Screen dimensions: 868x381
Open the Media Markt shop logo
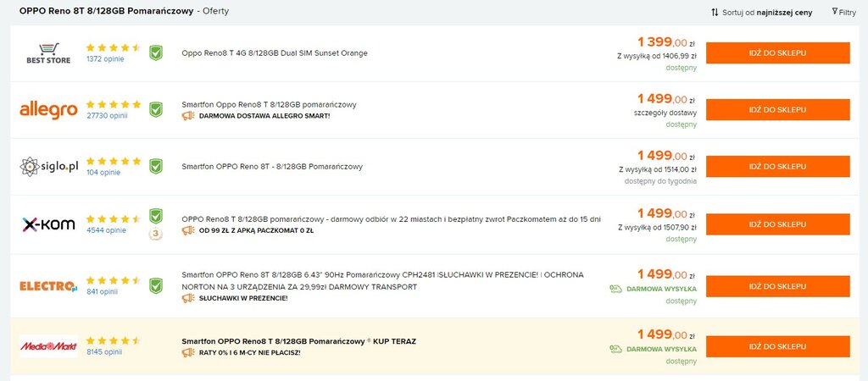click(x=48, y=346)
